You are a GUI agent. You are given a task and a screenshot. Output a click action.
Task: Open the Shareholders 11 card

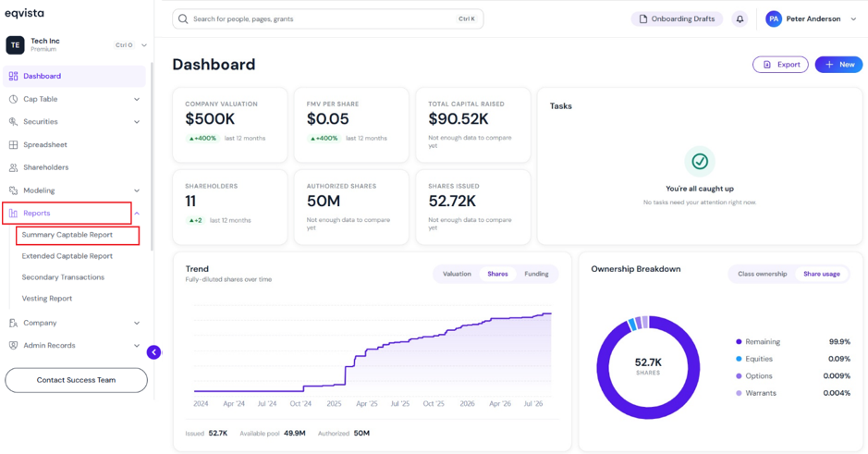click(230, 207)
